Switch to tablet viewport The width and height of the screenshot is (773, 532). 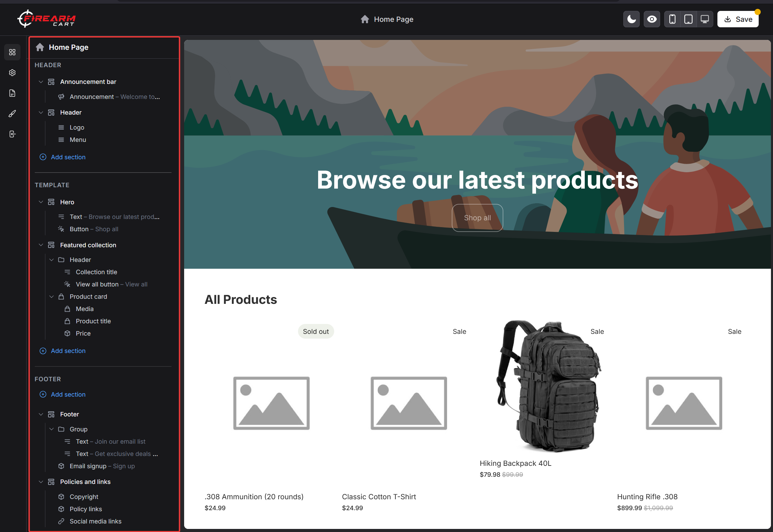click(688, 19)
